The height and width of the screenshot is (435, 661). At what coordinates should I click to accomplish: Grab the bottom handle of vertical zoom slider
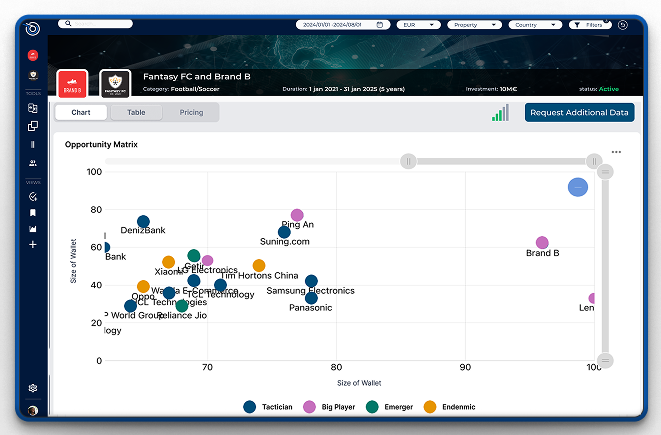pyautogui.click(x=605, y=360)
